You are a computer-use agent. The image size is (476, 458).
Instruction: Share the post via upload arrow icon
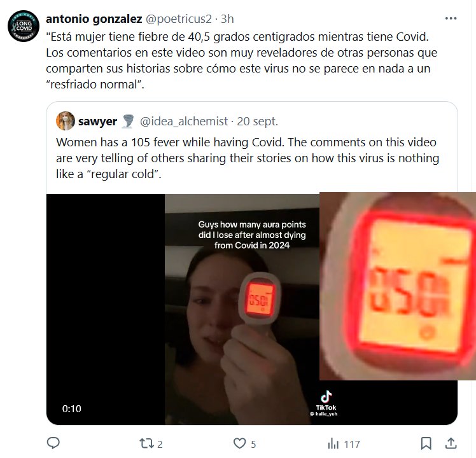[451, 443]
